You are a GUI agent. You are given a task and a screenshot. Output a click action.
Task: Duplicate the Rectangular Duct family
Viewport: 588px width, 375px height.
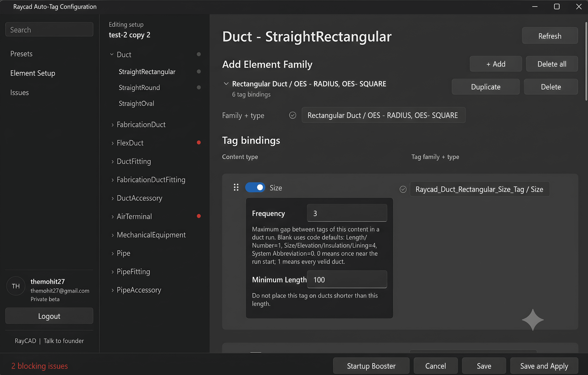click(485, 87)
